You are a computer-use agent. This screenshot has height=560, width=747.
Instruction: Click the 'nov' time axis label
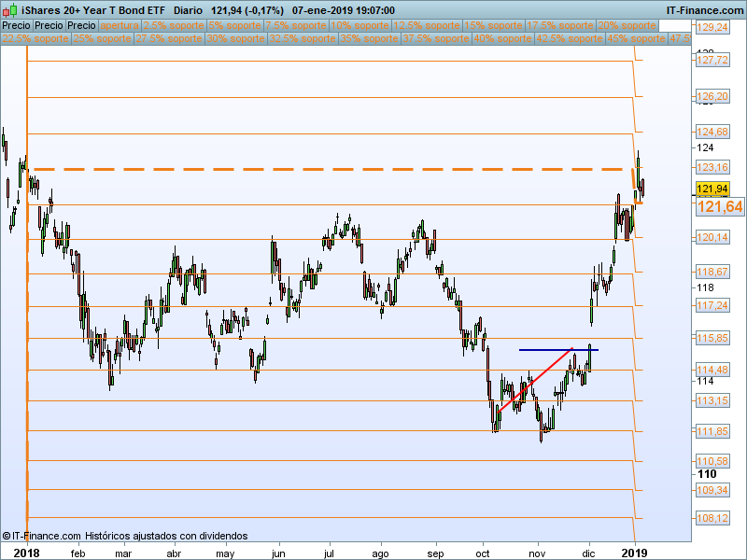(537, 553)
